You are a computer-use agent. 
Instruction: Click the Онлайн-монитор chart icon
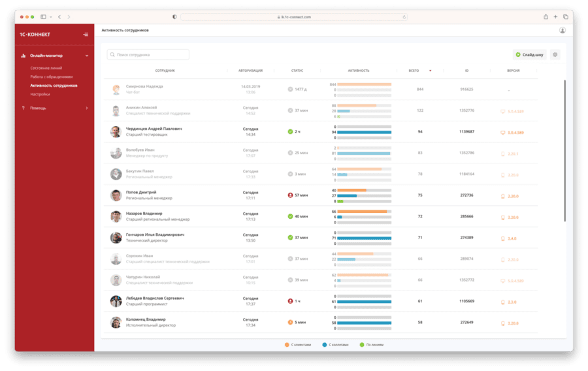(x=24, y=56)
